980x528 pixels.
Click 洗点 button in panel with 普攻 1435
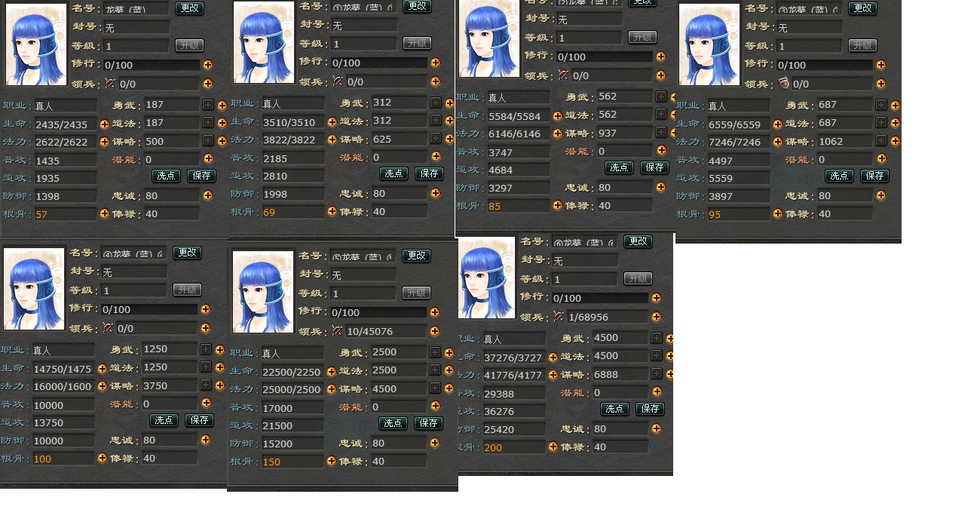pyautogui.click(x=166, y=176)
